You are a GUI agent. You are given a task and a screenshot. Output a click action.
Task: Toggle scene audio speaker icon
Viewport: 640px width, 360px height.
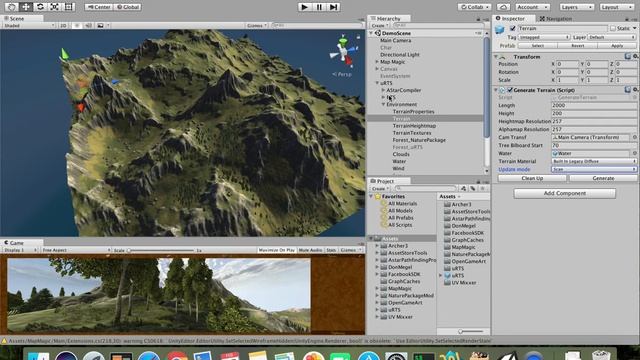click(88, 25)
